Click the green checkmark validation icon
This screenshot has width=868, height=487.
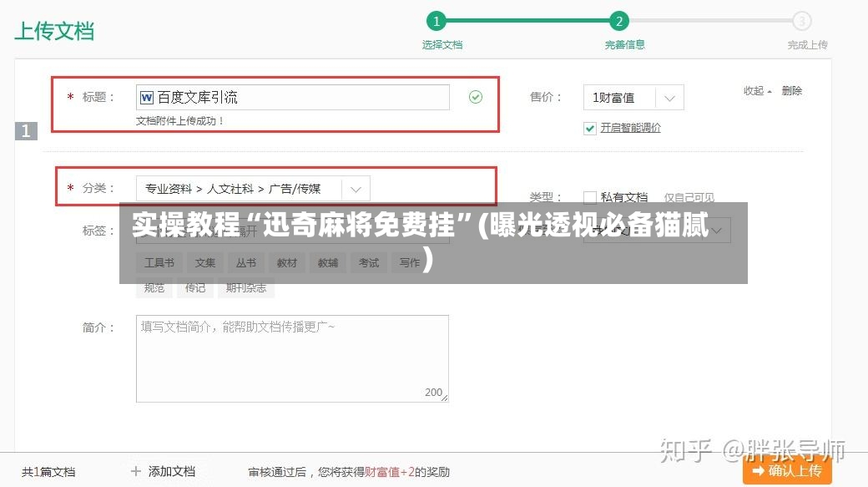476,97
